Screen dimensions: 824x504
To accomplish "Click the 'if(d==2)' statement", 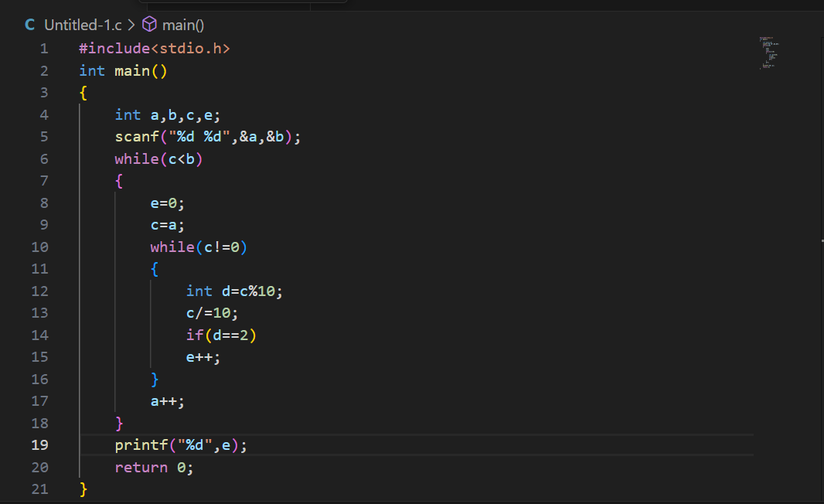I will (x=221, y=335).
